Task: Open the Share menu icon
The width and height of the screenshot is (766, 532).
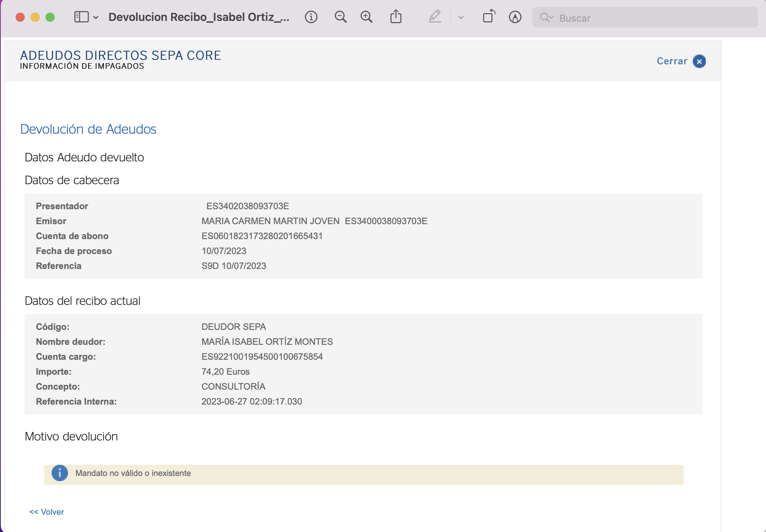Action: [x=396, y=17]
